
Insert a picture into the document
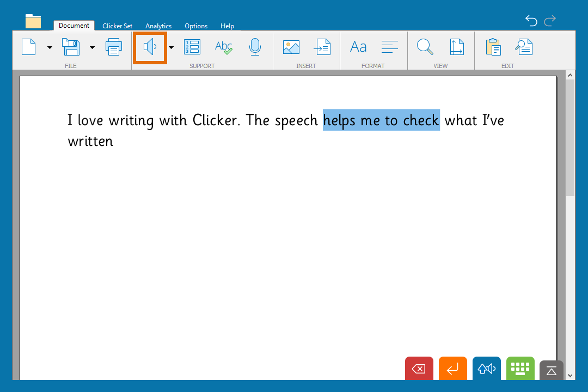291,47
